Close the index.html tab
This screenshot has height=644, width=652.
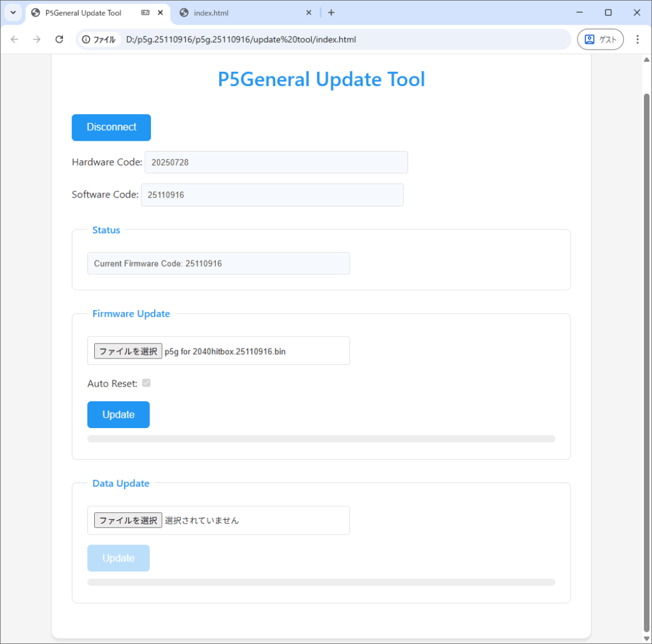309,13
